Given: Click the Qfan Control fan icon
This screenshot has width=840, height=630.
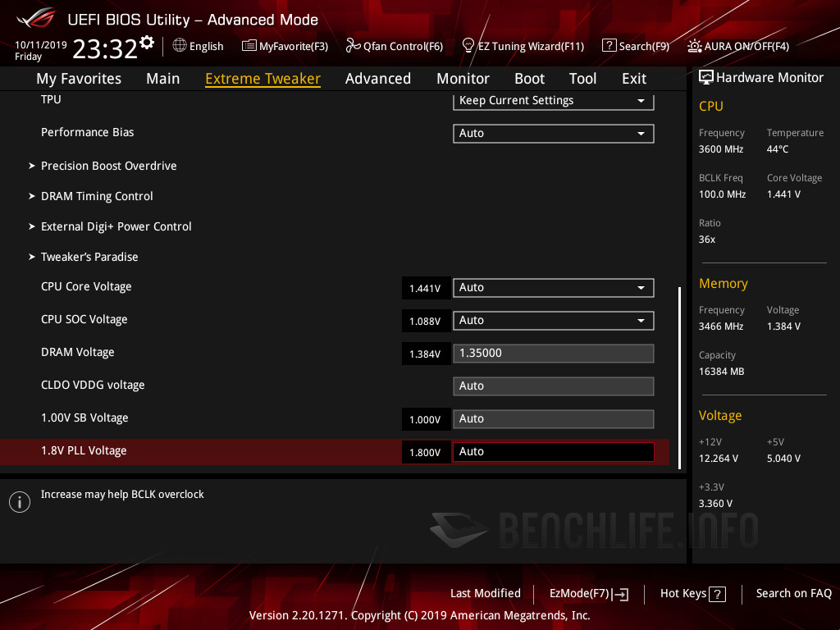Looking at the screenshot, I should pyautogui.click(x=353, y=46).
